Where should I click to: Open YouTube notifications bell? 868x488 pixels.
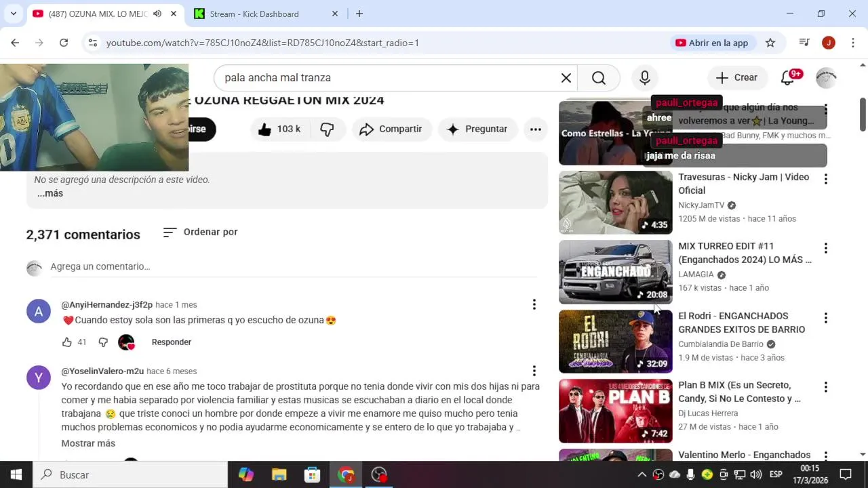point(788,78)
